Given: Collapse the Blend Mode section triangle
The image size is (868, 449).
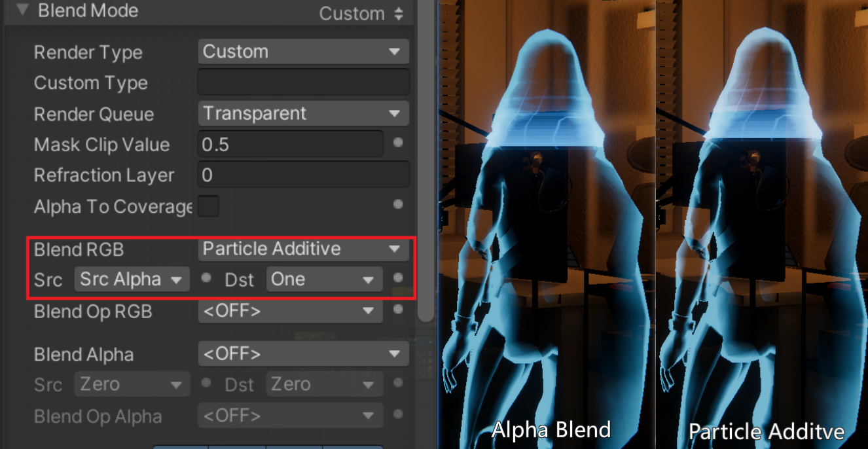Looking at the screenshot, I should pos(23,10).
